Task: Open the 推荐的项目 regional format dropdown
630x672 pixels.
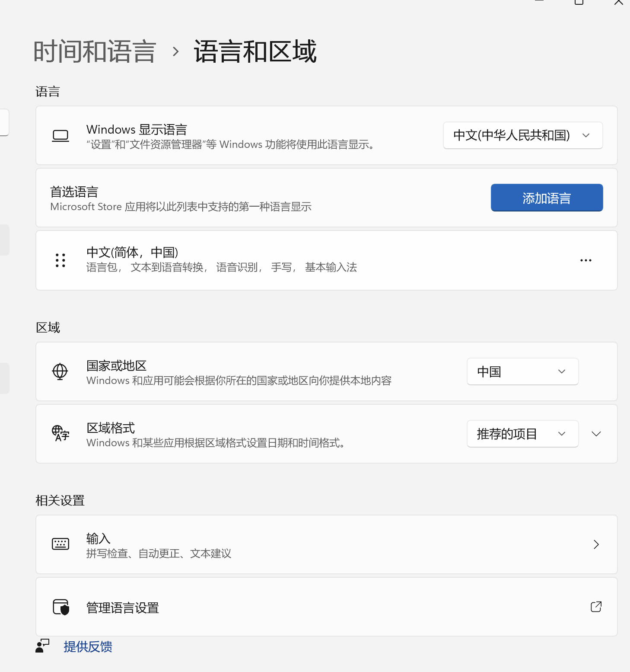Action: tap(523, 434)
